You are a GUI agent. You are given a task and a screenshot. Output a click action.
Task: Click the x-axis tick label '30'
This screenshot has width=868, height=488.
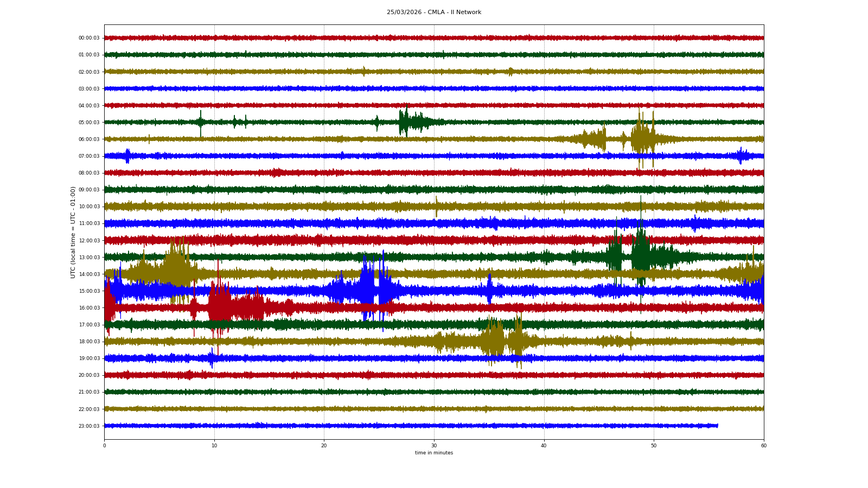[434, 446]
